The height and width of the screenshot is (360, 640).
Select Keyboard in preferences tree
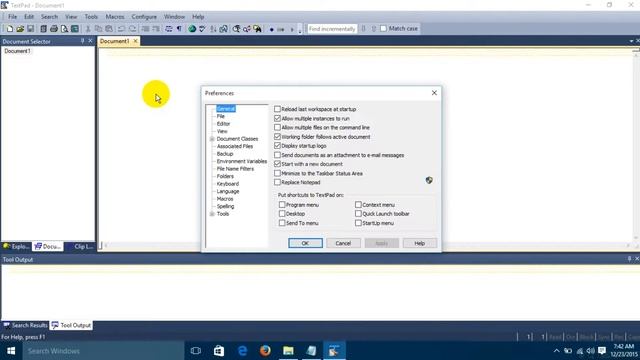click(228, 184)
